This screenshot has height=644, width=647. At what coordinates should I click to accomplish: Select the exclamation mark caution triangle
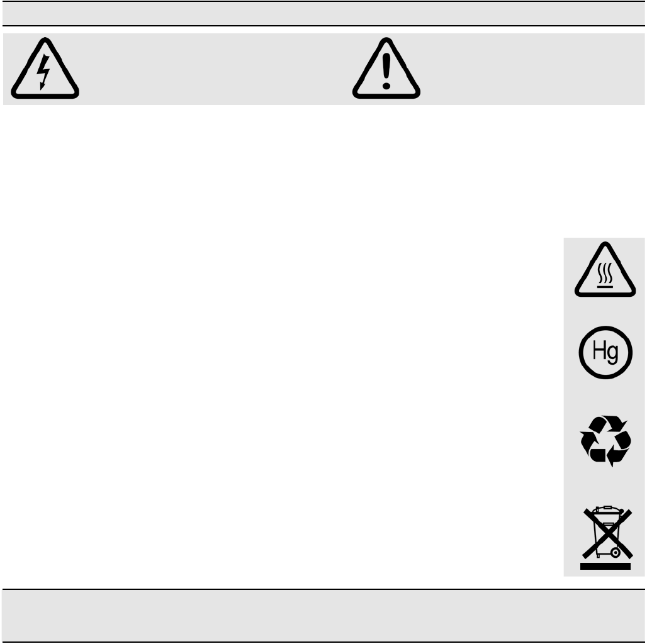pyautogui.click(x=386, y=69)
